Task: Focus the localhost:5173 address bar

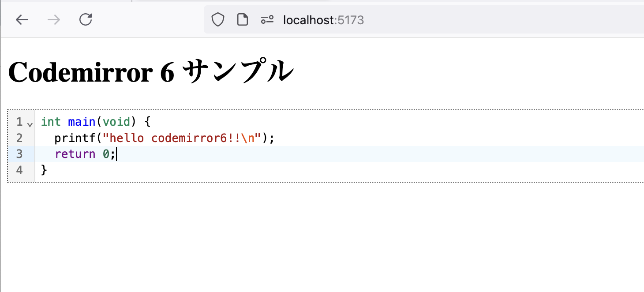Action: coord(423,20)
